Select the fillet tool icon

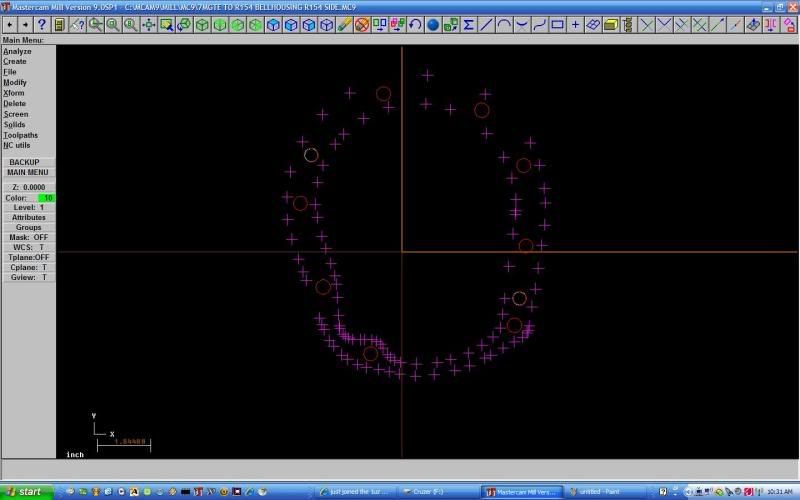[x=522, y=24]
